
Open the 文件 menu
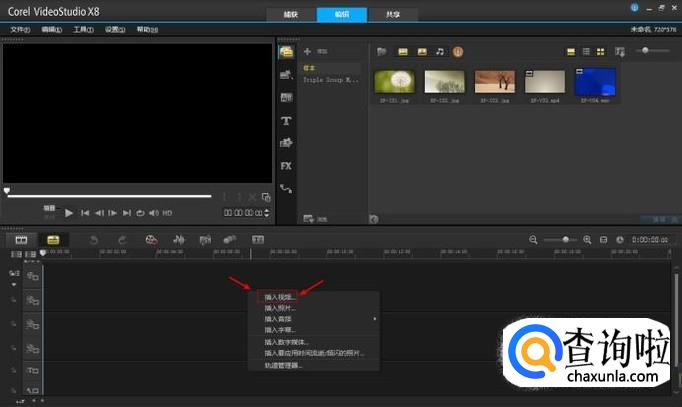click(19, 29)
